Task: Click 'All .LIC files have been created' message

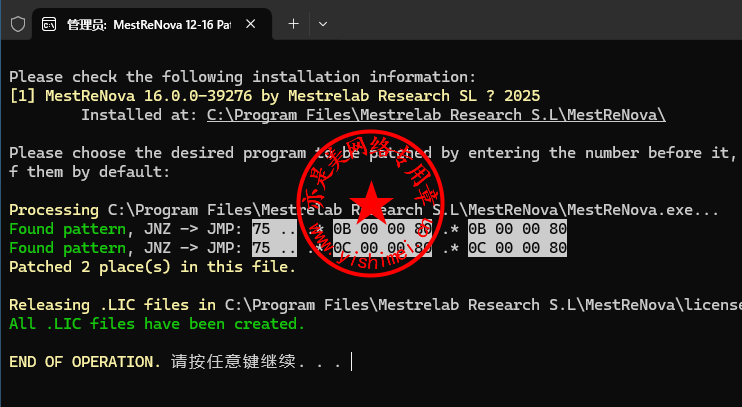Action: (x=157, y=324)
